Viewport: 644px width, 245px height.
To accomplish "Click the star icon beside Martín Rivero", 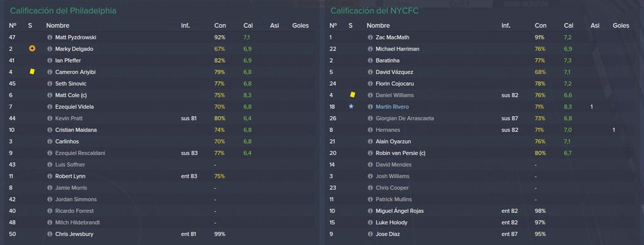I will (x=351, y=106).
